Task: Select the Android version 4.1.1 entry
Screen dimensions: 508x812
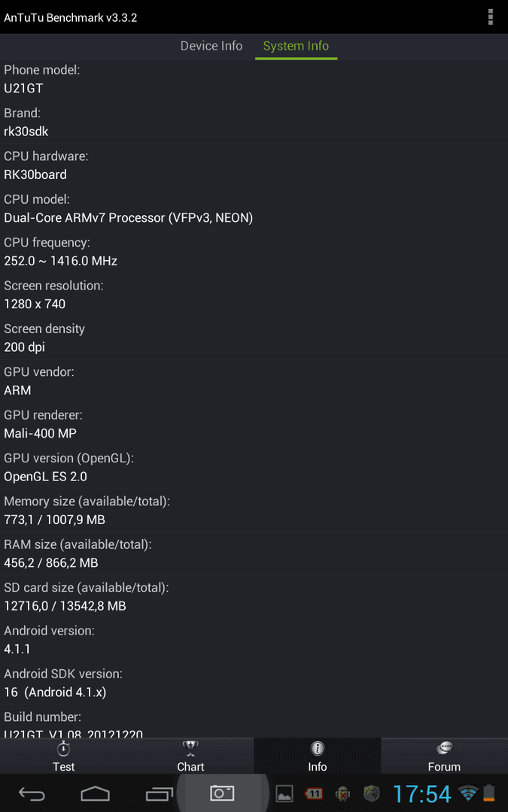Action: point(254,640)
